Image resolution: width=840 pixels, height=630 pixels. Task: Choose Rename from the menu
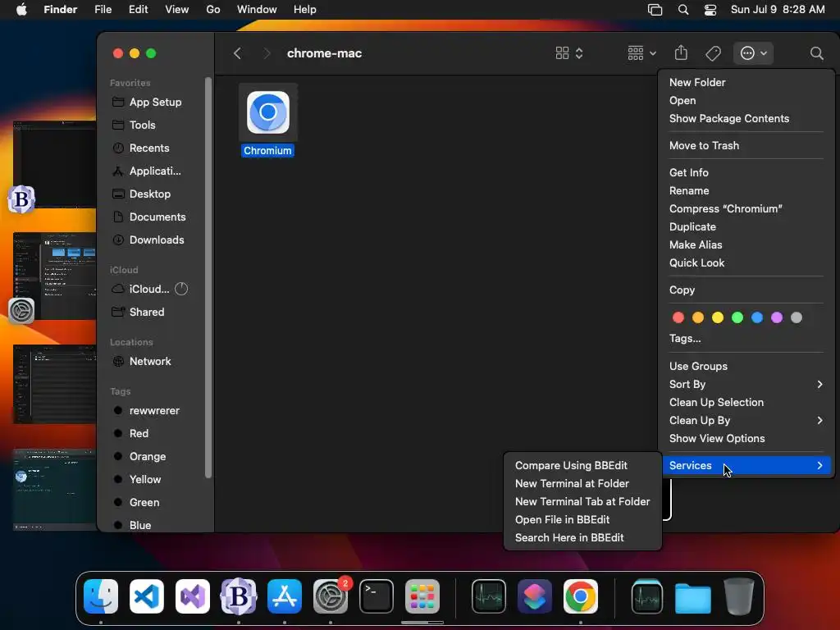746,190
